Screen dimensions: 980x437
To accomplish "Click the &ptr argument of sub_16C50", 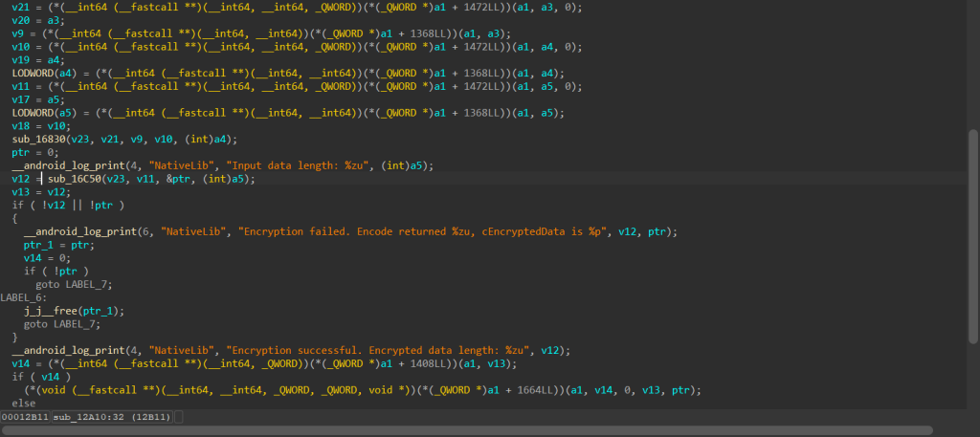I will (178, 179).
